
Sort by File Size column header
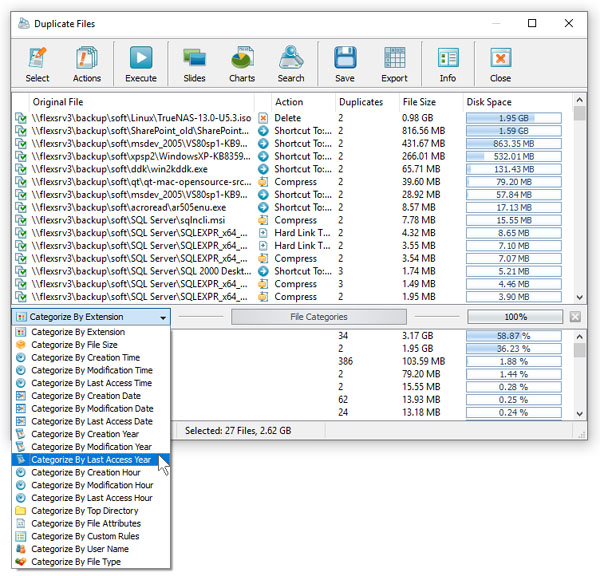tap(431, 102)
